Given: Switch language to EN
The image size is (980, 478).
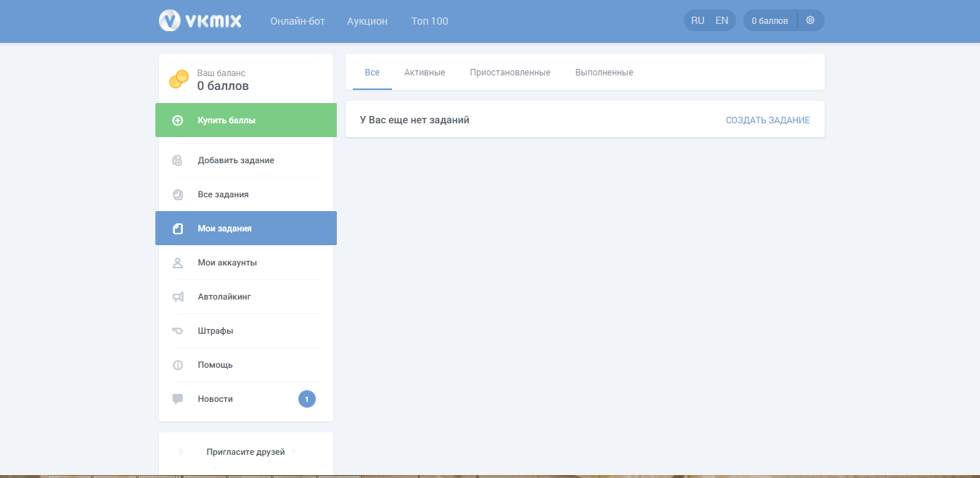Looking at the screenshot, I should [x=722, y=20].
